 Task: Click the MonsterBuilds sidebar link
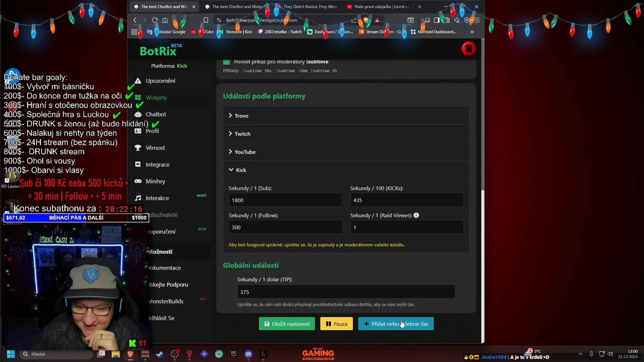(x=166, y=301)
